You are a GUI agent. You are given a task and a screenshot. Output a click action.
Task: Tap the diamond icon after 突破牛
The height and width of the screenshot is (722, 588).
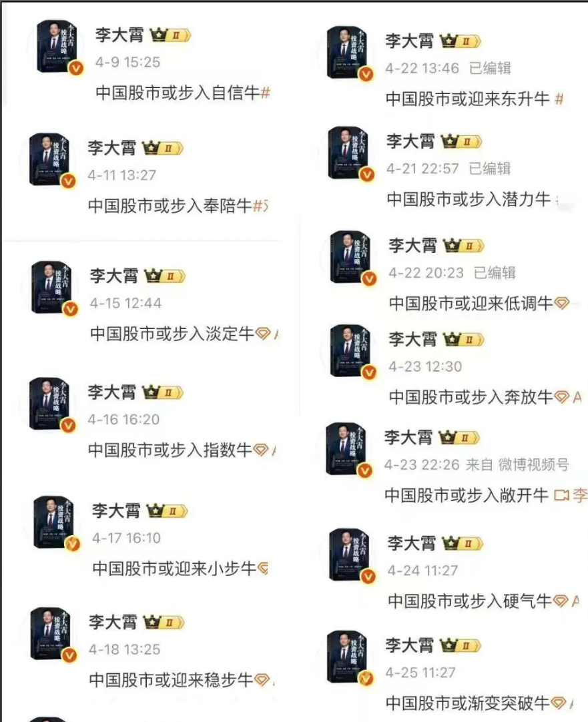[558, 703]
